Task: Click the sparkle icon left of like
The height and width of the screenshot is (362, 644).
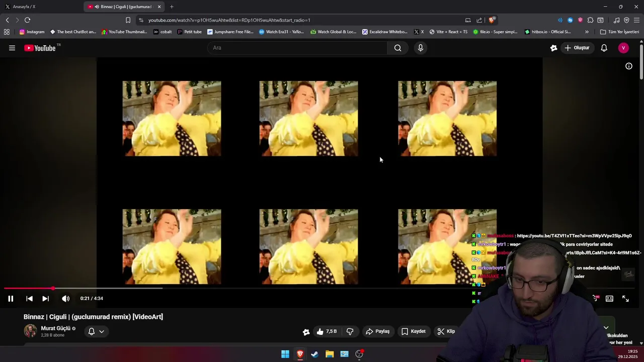Action: [x=306, y=332]
